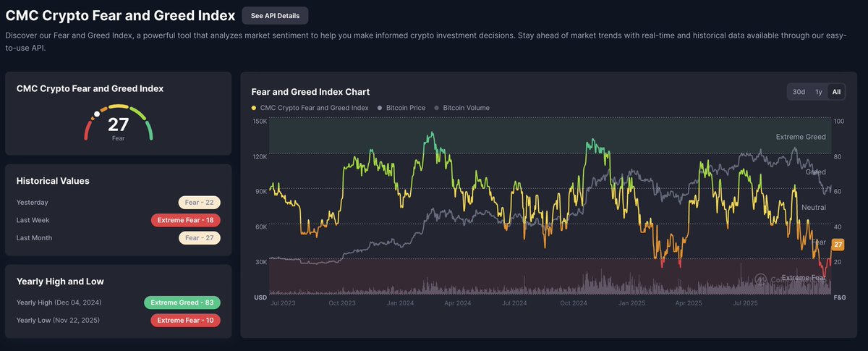Click the Yesterday label
868x351 pixels.
[x=33, y=203]
